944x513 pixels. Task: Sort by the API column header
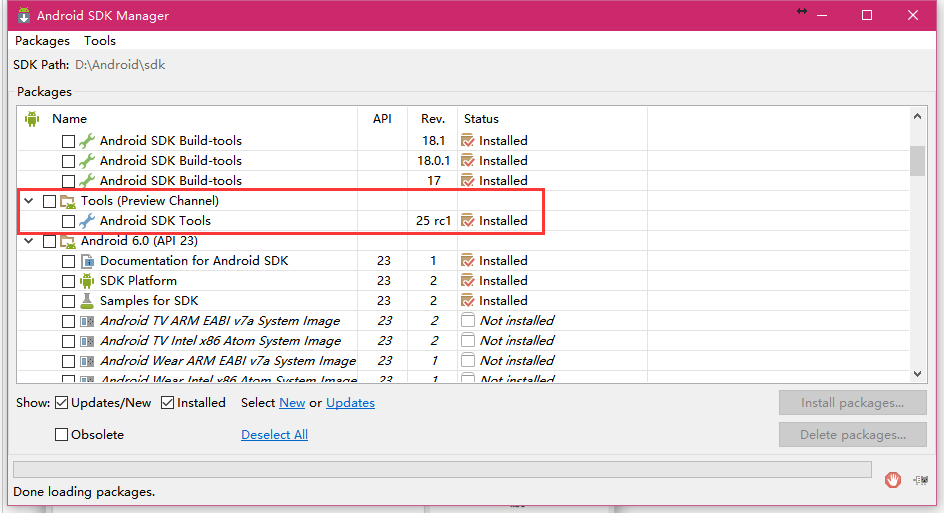(382, 119)
